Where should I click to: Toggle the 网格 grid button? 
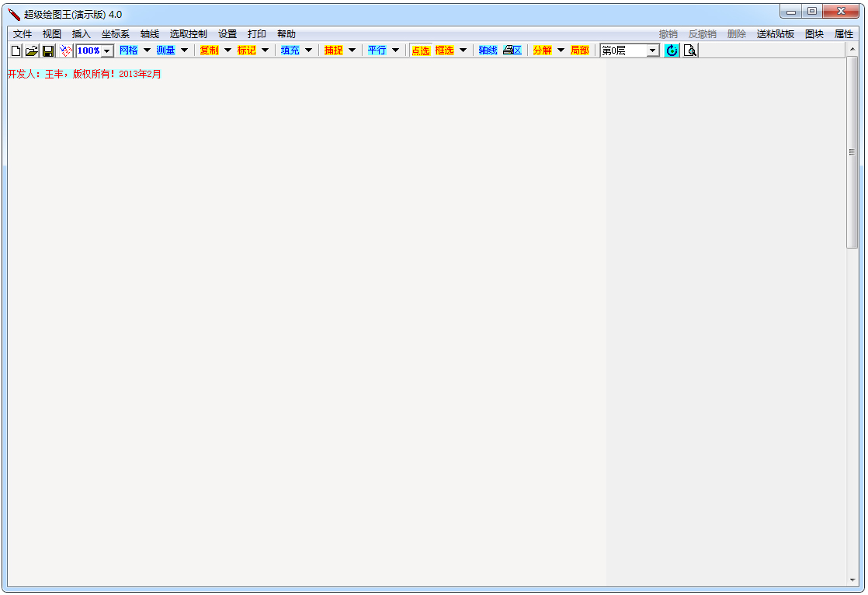pyautogui.click(x=128, y=50)
